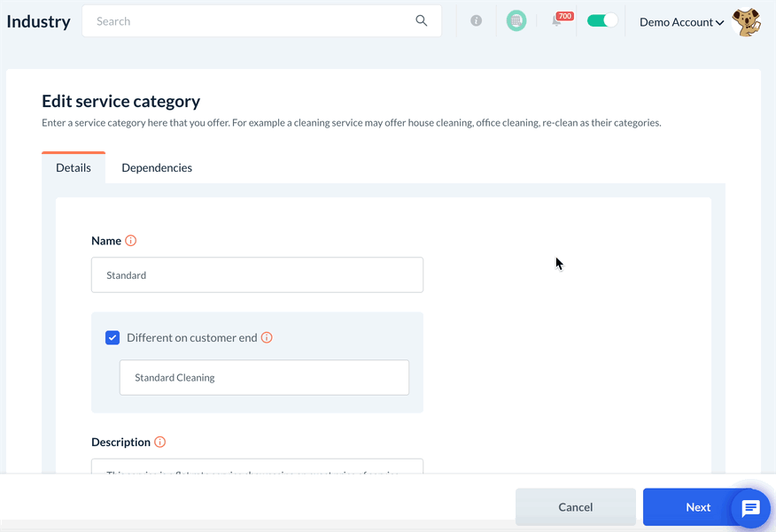Click the koala profile avatar
This screenshot has height=532, width=776.
click(x=747, y=22)
